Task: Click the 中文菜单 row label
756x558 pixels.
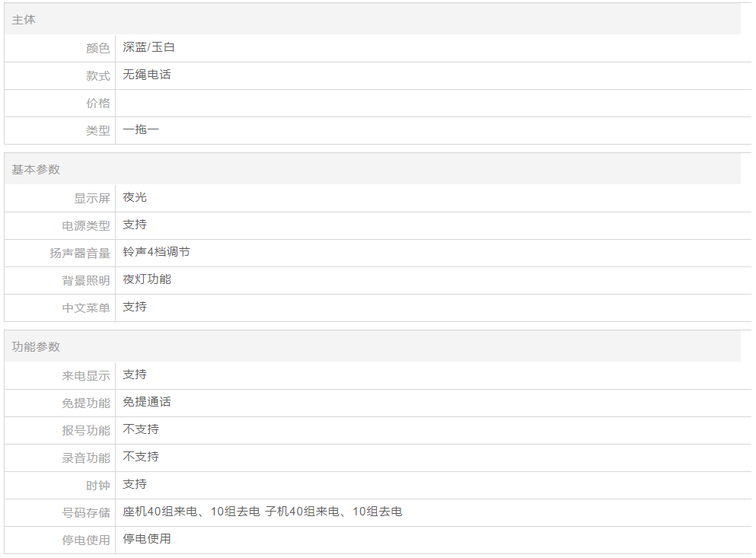Action: (86, 308)
